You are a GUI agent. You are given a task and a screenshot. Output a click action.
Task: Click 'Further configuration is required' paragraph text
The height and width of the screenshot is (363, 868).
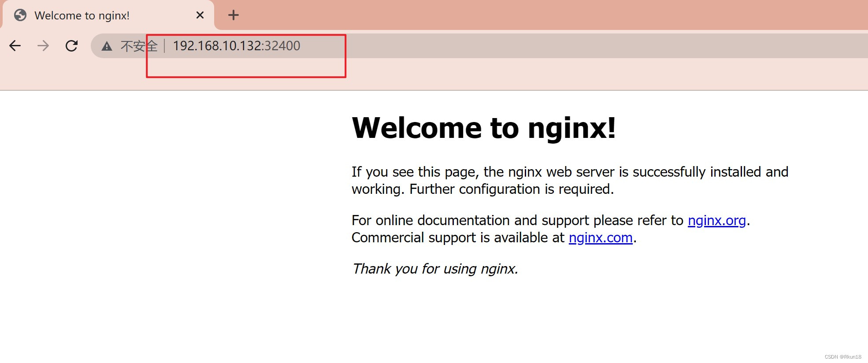512,189
